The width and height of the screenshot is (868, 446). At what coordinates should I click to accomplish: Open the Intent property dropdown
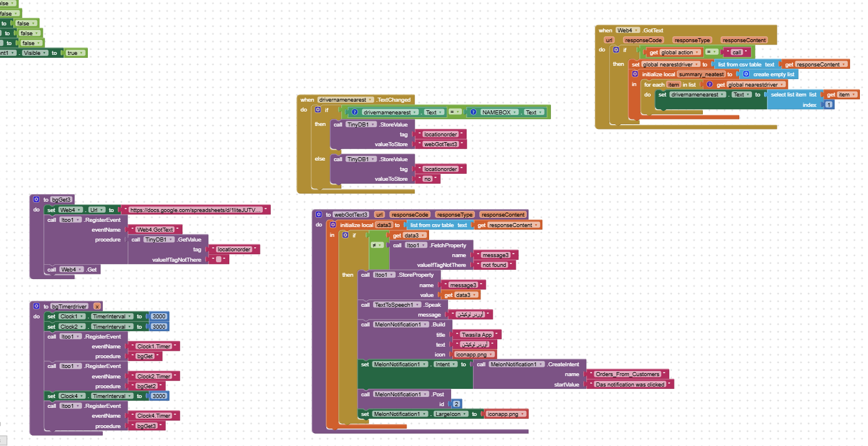coord(445,365)
